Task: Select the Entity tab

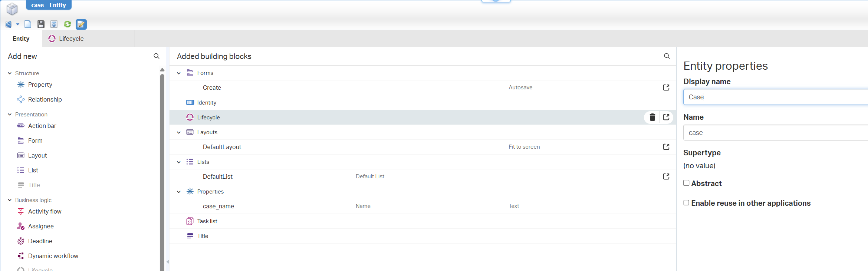Action: click(x=21, y=39)
